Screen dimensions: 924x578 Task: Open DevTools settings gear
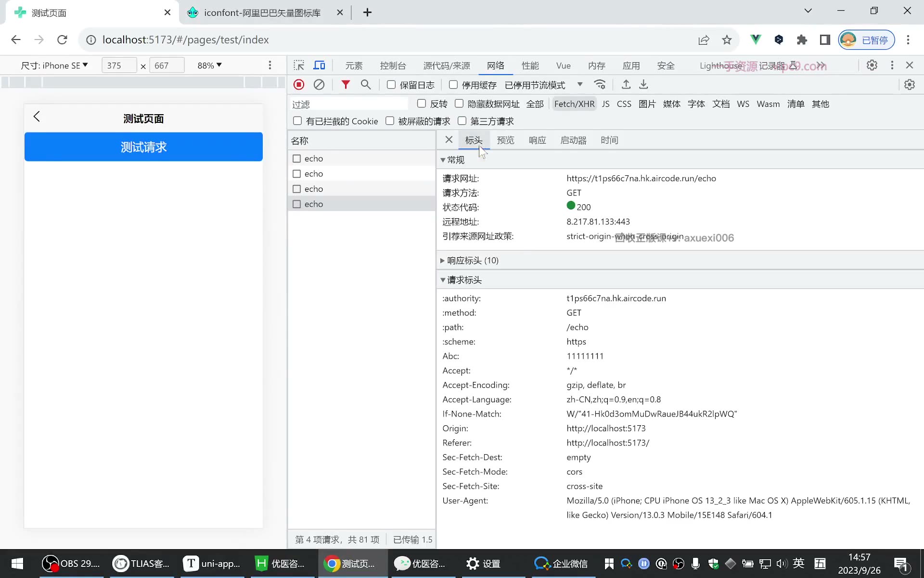click(x=872, y=65)
